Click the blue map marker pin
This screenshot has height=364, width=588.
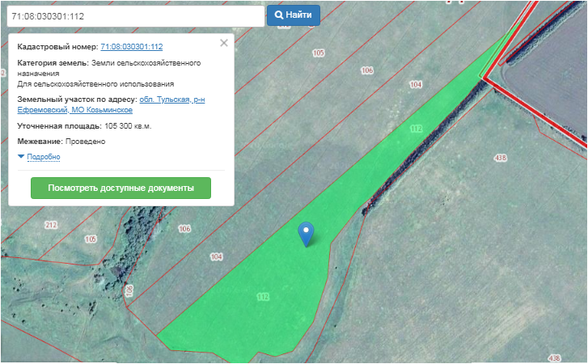click(306, 233)
